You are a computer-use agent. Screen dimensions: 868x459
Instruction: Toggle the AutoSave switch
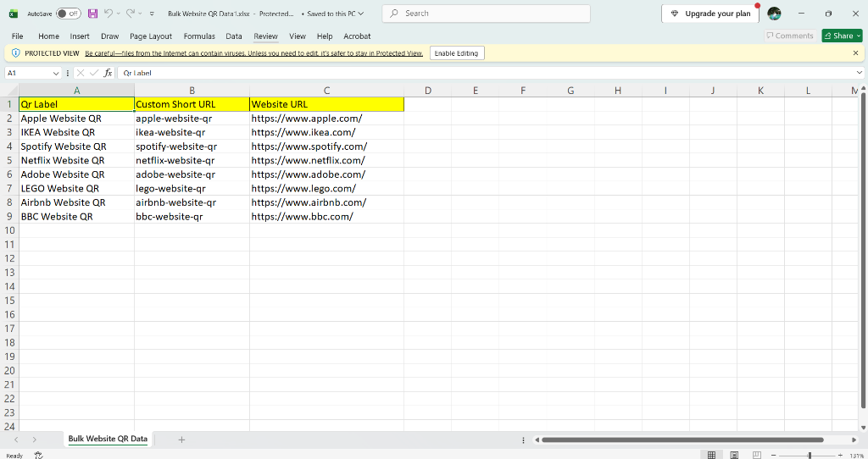point(69,14)
